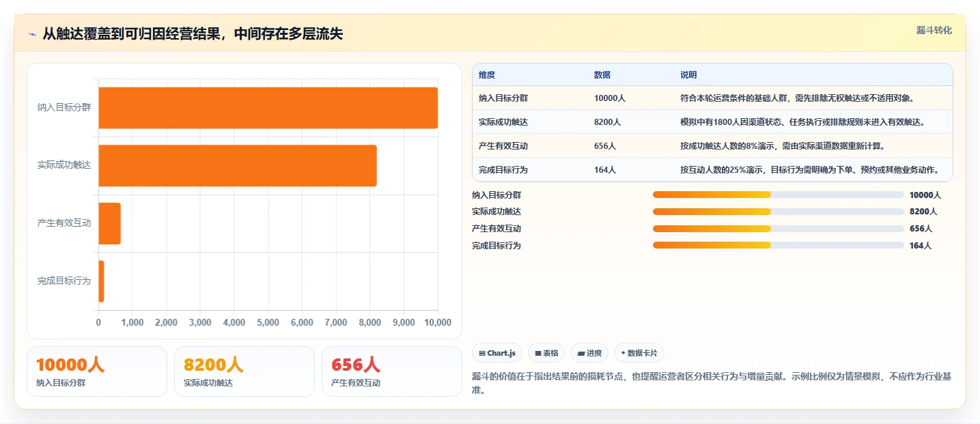Image resolution: width=980 pixels, height=424 pixels.
Task: Click the 8,000 tick on the x-axis
Action: click(x=370, y=323)
